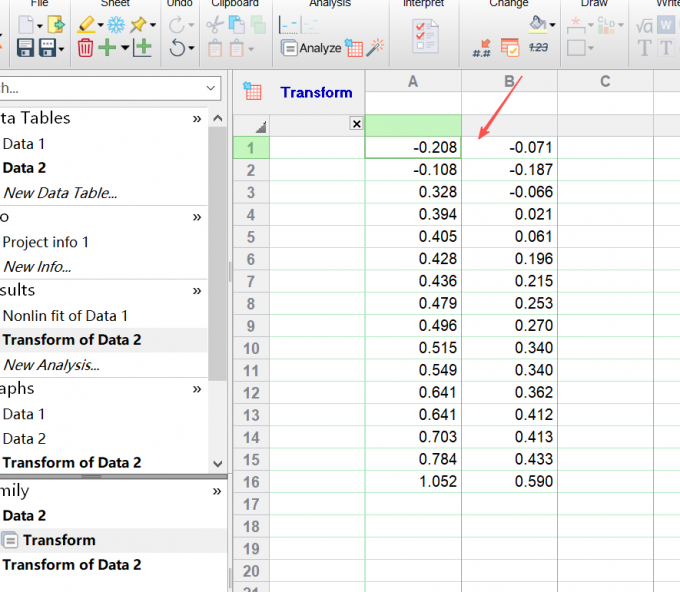Click the X close button above row titles
The image size is (680, 592).
[x=356, y=124]
